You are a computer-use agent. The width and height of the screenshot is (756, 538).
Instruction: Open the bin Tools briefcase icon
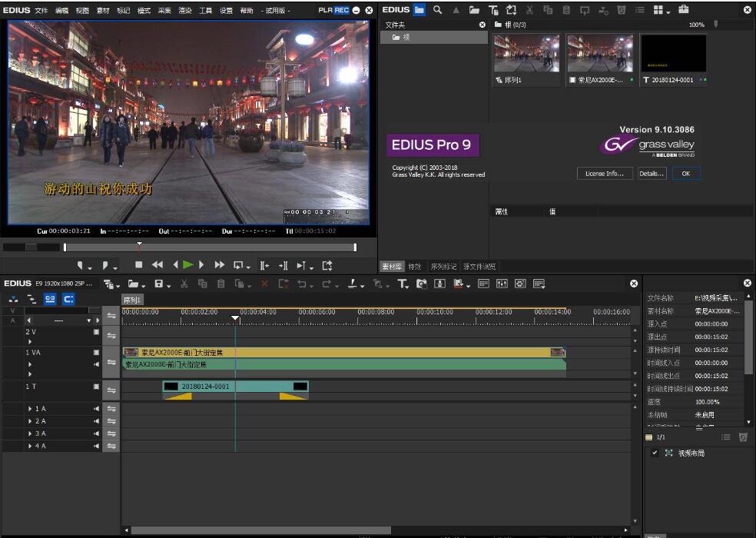(684, 9)
